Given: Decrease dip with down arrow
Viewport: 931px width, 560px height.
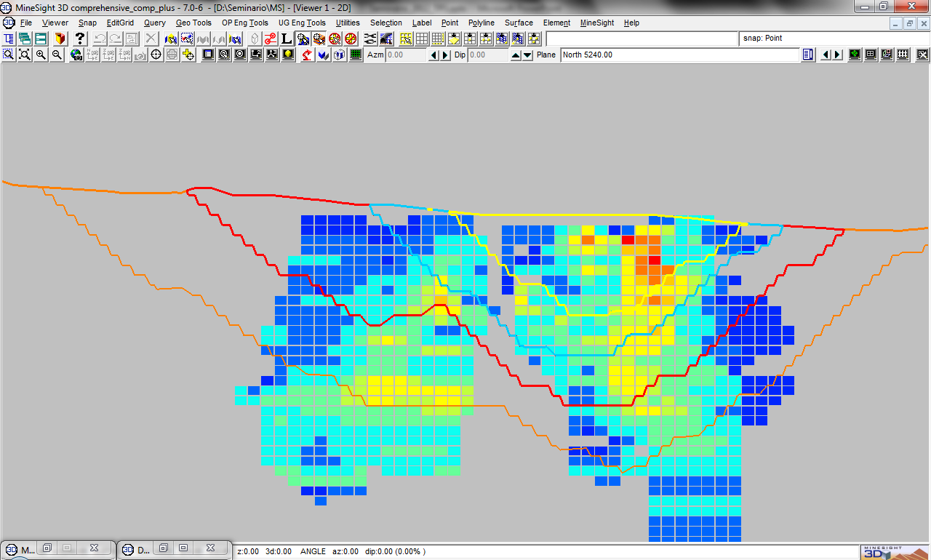Looking at the screenshot, I should [527, 55].
